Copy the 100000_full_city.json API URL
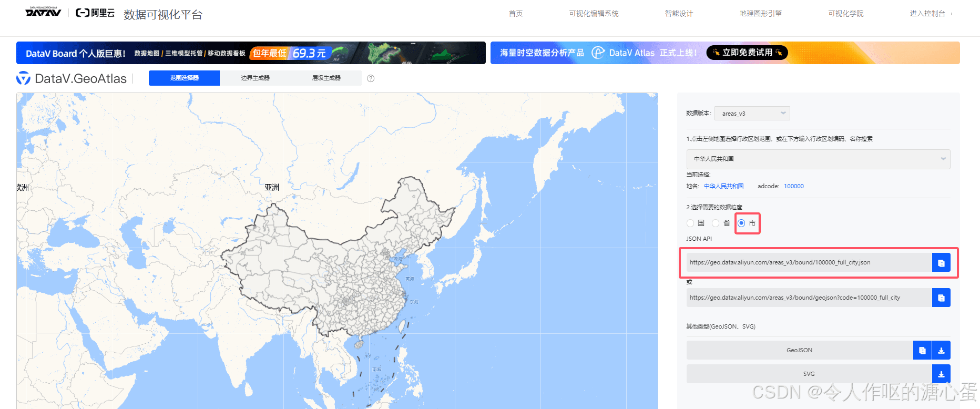The width and height of the screenshot is (980, 409). [941, 262]
